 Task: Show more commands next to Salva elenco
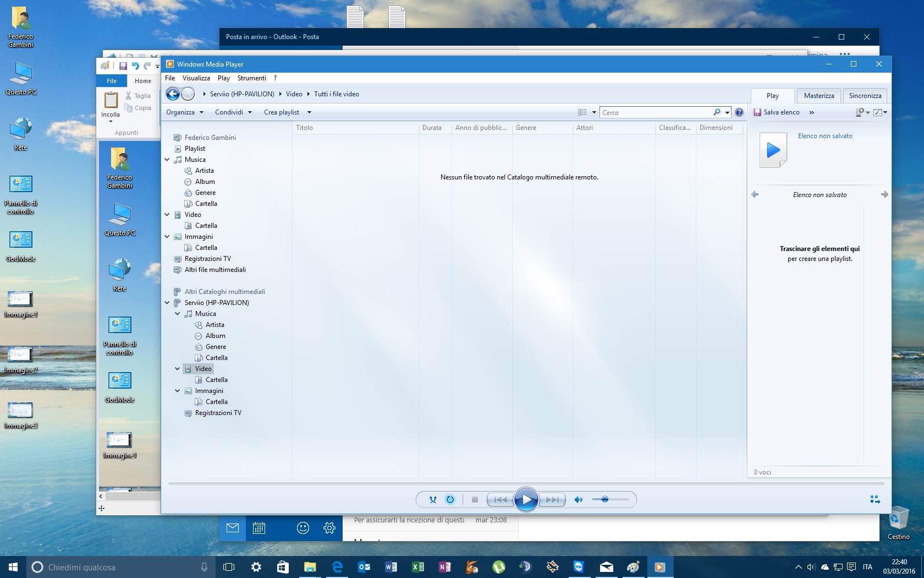coord(811,112)
